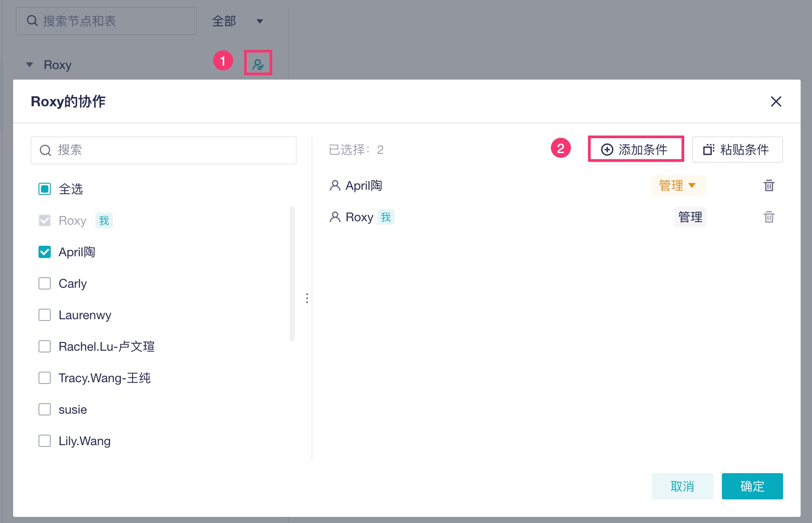Click the 确定 button to confirm

[x=752, y=486]
